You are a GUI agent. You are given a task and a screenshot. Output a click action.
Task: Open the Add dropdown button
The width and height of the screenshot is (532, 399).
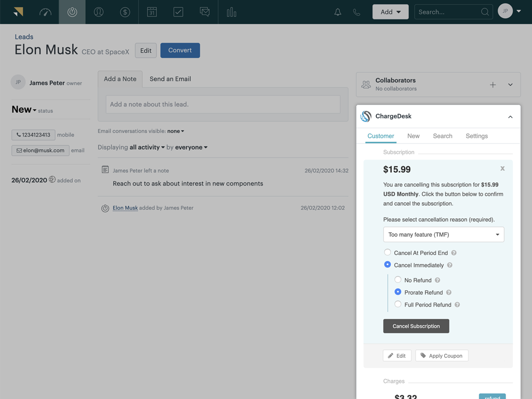[x=390, y=12]
